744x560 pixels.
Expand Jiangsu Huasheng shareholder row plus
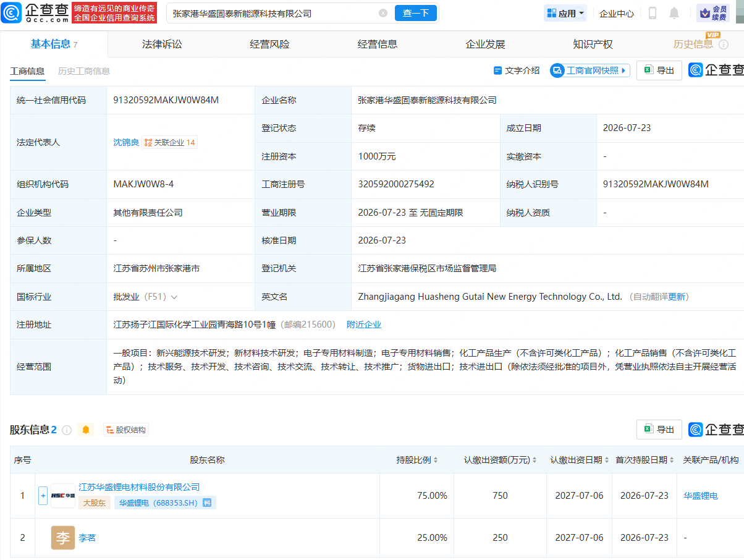pos(43,496)
